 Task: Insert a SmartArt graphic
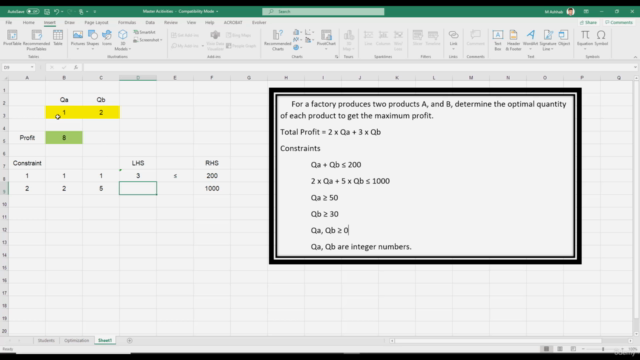coord(145,32)
